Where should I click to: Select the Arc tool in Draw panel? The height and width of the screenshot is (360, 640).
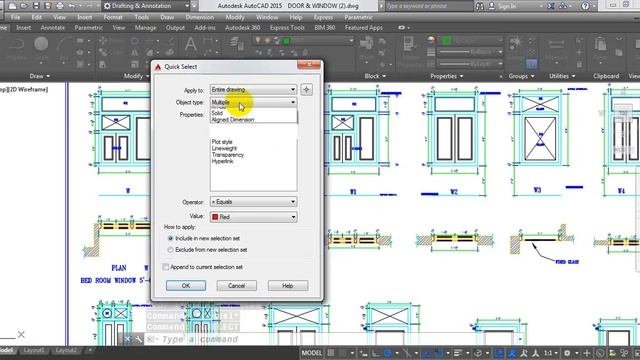pos(63,44)
